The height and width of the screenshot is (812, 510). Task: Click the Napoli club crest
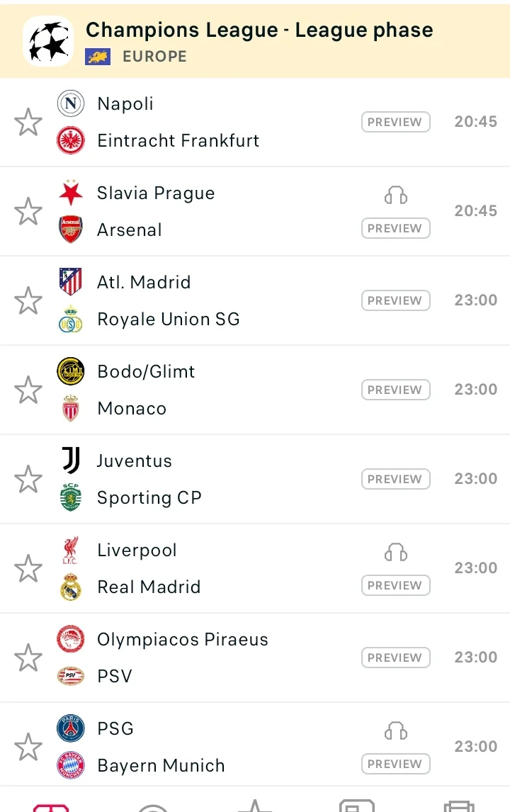pos(71,104)
